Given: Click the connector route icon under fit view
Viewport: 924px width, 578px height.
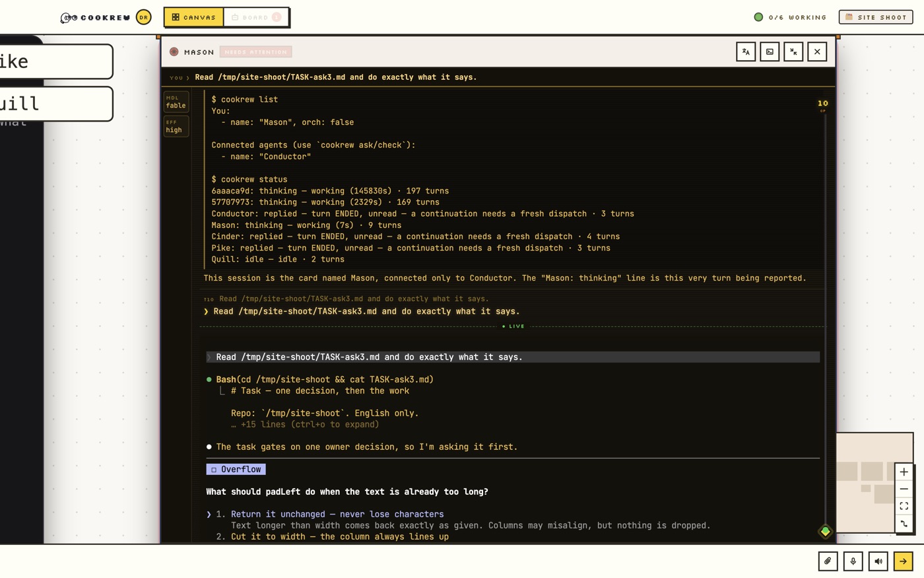Looking at the screenshot, I should (904, 524).
